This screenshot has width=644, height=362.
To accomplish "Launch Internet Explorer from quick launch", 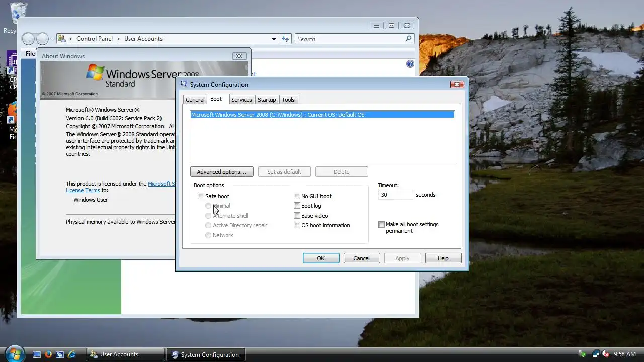I will tap(71, 354).
